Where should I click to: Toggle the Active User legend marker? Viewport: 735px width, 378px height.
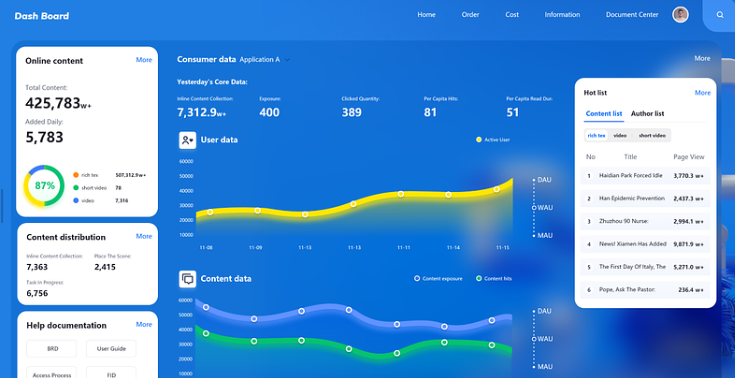tap(479, 140)
